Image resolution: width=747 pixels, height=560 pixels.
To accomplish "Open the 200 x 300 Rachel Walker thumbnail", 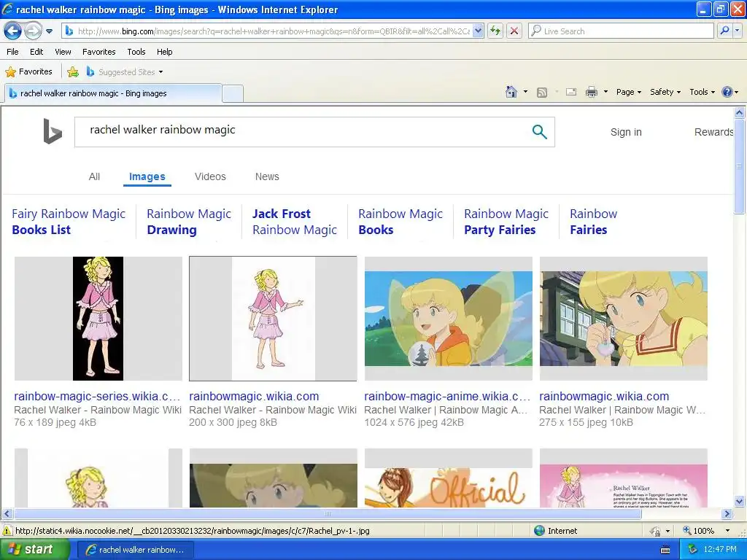I will [x=273, y=319].
